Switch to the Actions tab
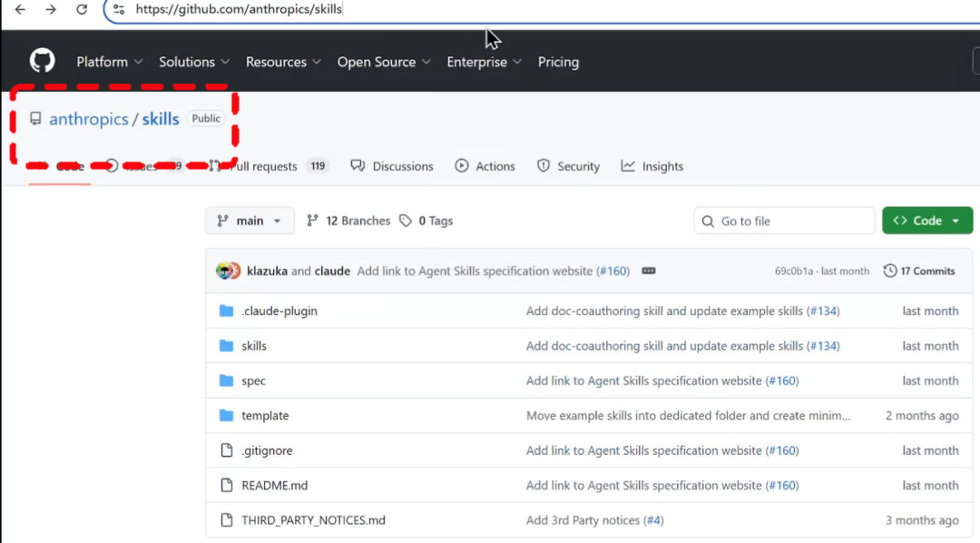 coord(485,166)
